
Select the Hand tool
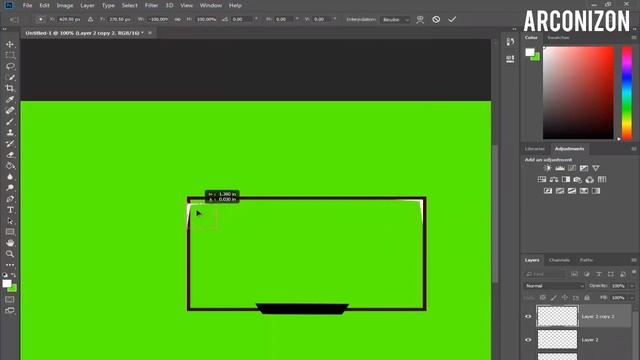[x=10, y=243]
